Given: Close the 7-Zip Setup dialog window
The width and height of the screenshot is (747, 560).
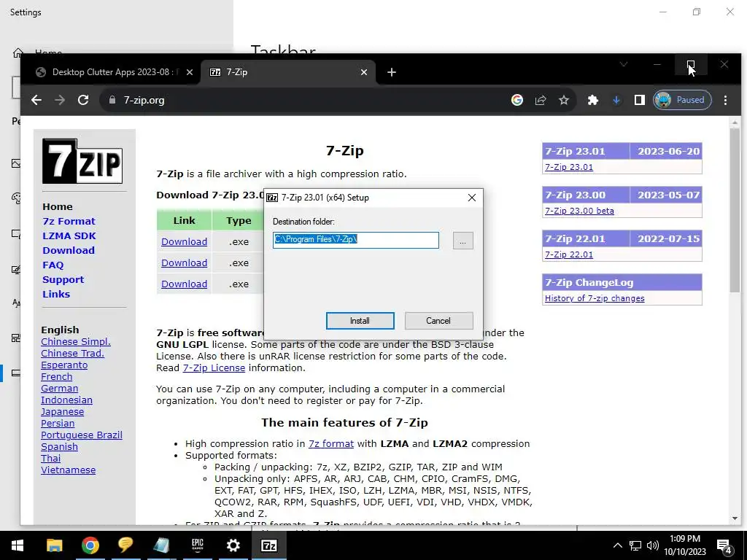Looking at the screenshot, I should [x=472, y=198].
